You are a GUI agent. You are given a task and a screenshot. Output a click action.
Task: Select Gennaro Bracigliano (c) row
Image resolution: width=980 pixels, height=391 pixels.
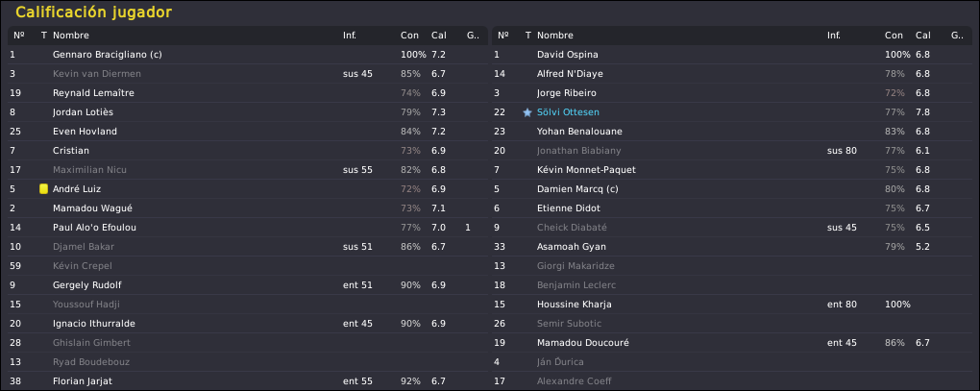pos(248,55)
